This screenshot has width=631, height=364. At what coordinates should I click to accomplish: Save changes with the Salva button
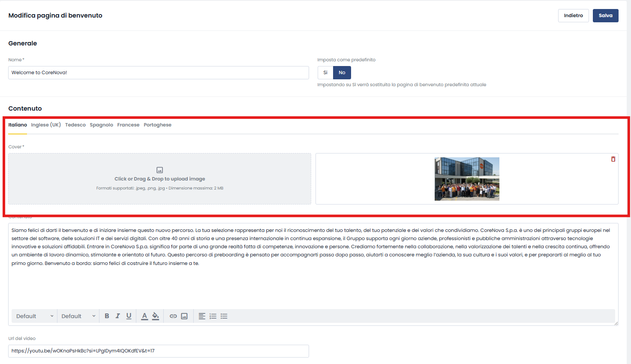point(606,15)
